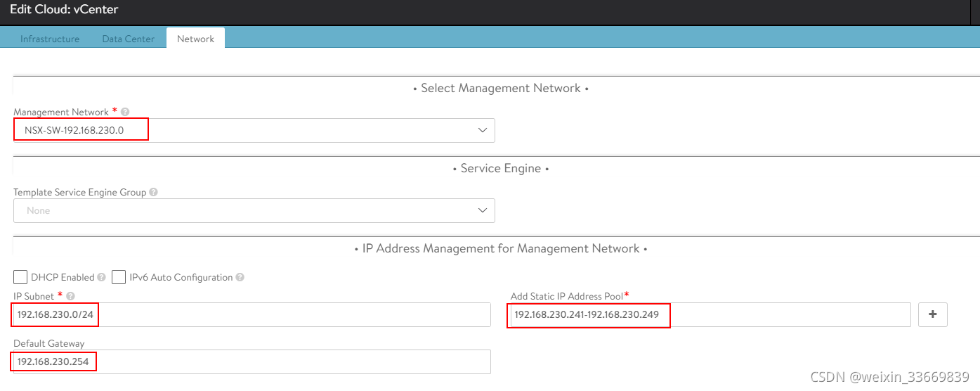Switch to the Infrastructure tab
980x391 pixels.
point(50,39)
